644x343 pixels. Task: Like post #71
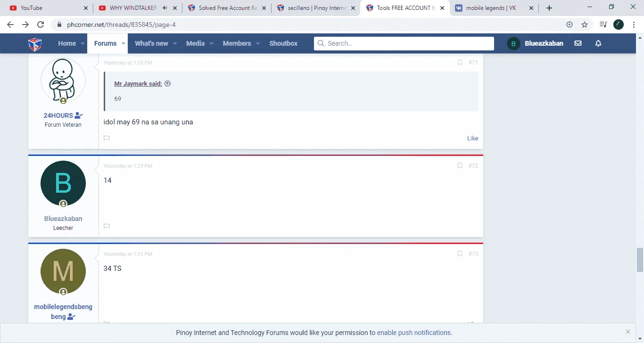(x=472, y=138)
